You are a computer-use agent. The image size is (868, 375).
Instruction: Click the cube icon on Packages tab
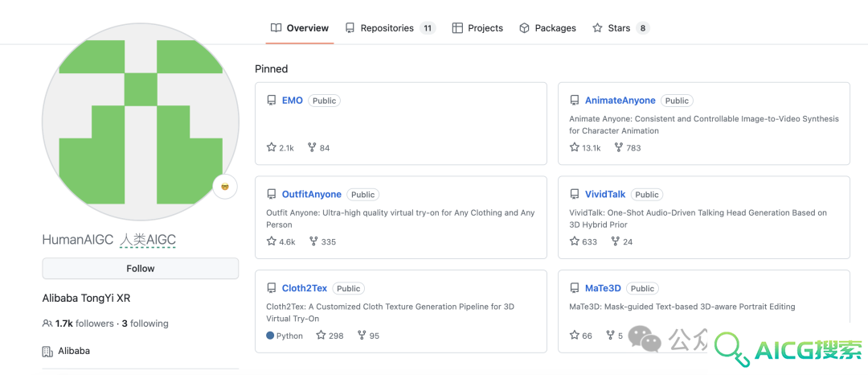(524, 27)
